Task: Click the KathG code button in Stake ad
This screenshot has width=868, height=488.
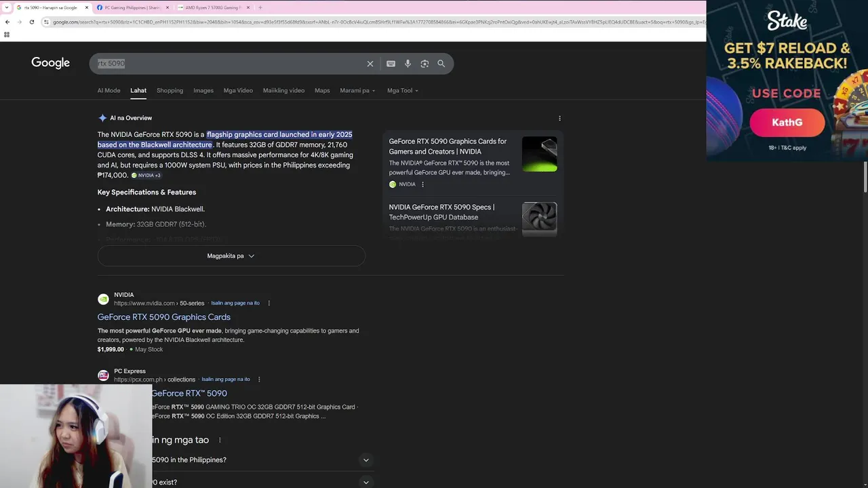Action: click(787, 123)
